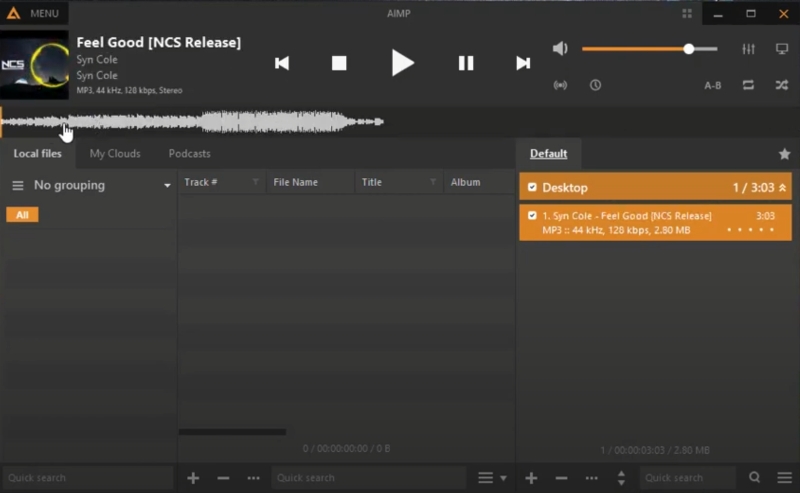Viewport: 800px width, 493px height.
Task: Click the Feel Good album art thumbnail
Action: 34,64
